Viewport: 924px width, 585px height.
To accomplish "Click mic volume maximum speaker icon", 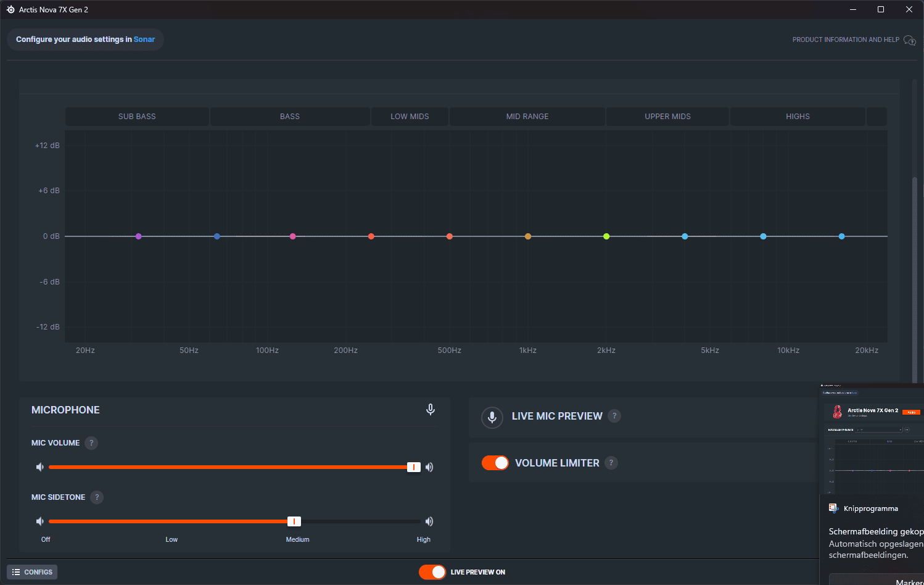I will [x=429, y=467].
